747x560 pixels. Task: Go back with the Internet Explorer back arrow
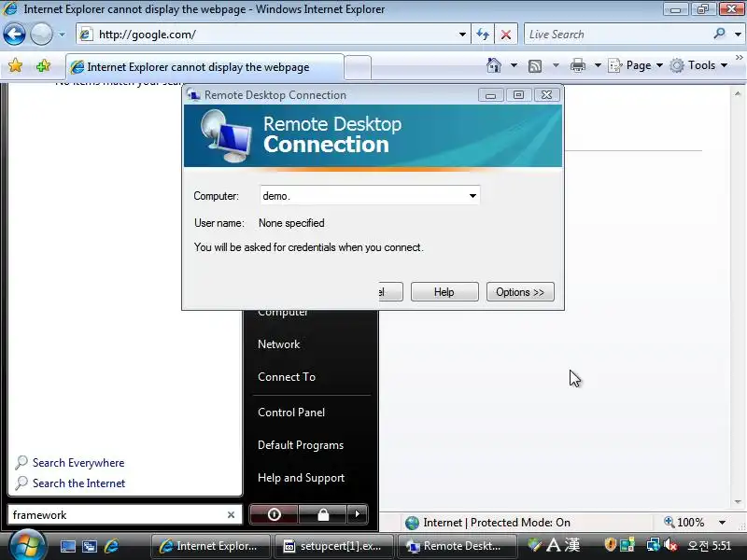14,35
